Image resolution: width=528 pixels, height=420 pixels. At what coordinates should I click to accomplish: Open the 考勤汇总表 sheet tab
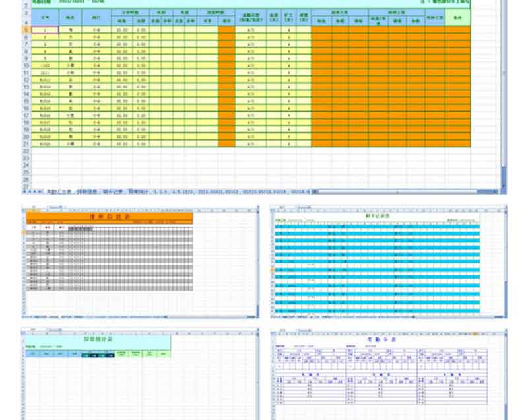[x=57, y=192]
